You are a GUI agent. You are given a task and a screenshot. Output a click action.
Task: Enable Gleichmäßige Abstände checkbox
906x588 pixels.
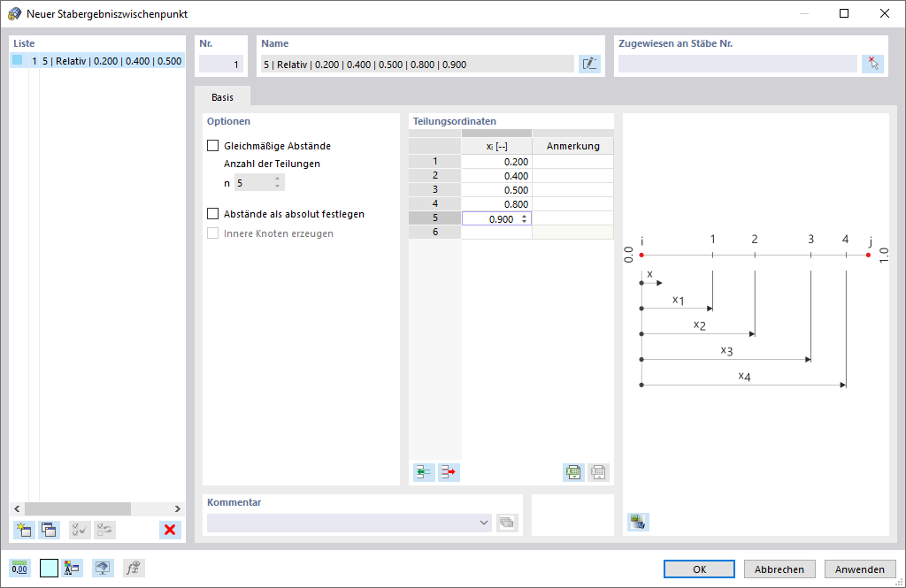coord(212,146)
